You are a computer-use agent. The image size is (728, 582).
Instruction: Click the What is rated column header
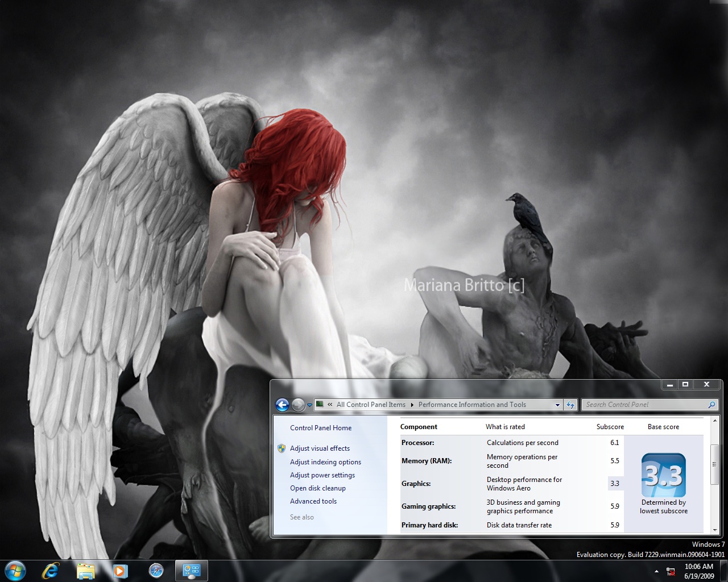pos(505,427)
